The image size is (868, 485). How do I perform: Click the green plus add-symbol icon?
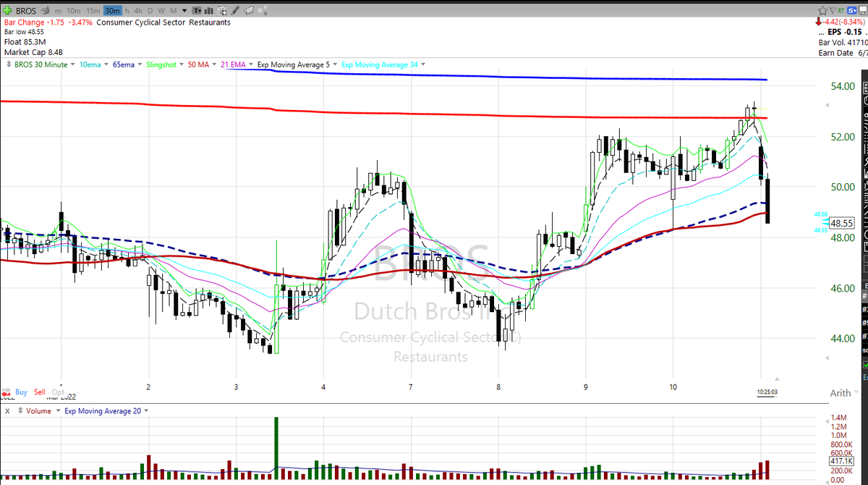pos(7,11)
